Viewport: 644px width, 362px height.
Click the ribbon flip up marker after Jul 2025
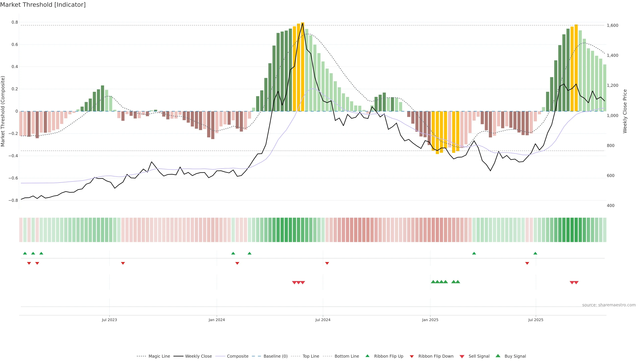535,253
